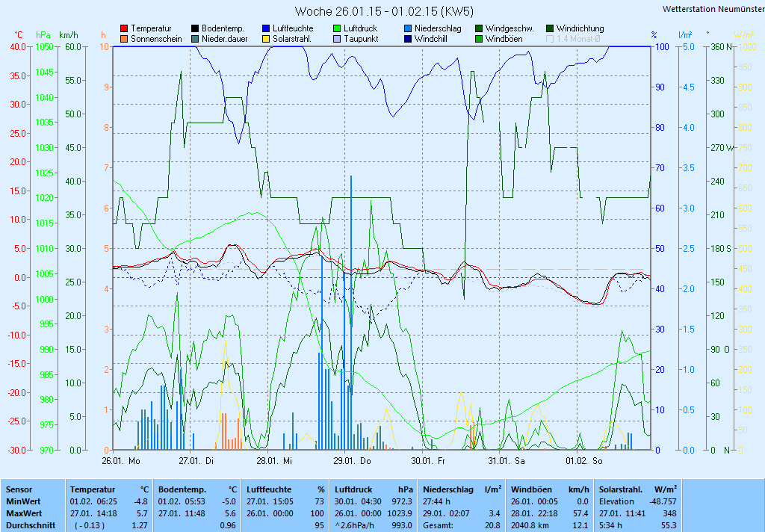Click the blue Luftfeuchte legend swatch

pyautogui.click(x=266, y=29)
